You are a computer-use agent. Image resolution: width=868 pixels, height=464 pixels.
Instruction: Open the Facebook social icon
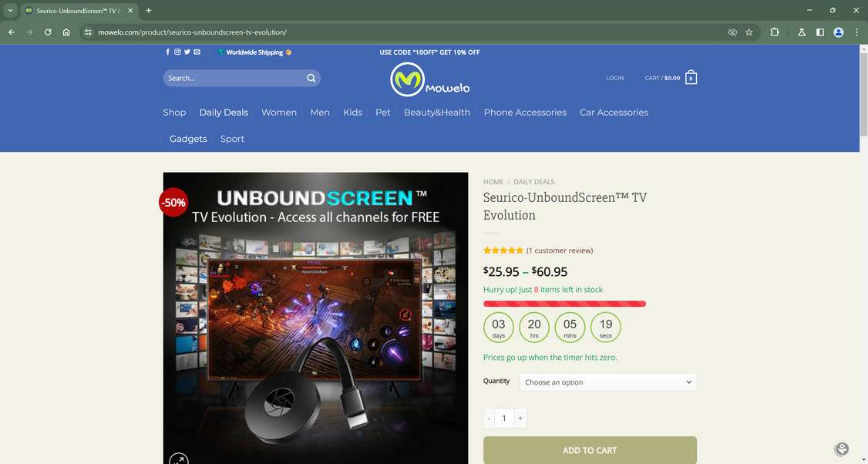click(x=167, y=52)
